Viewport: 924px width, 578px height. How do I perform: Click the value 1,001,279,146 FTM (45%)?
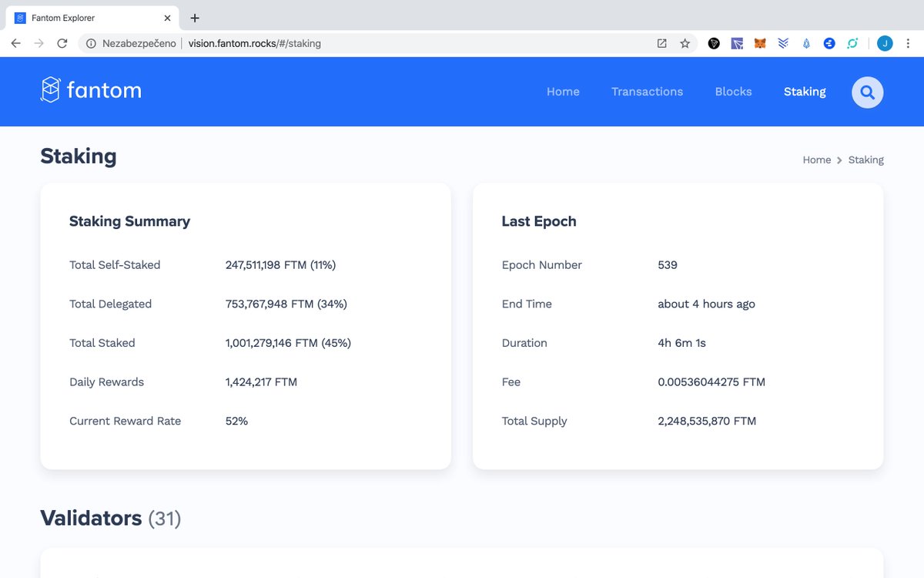click(x=288, y=343)
